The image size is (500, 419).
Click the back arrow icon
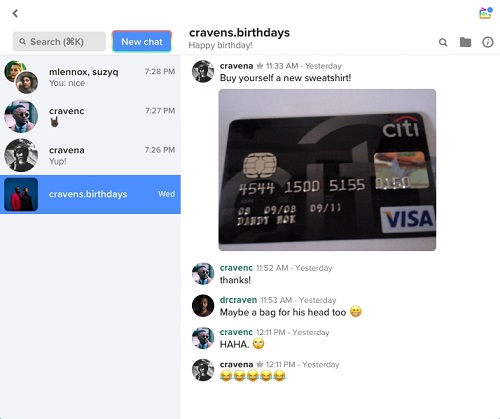tap(15, 13)
